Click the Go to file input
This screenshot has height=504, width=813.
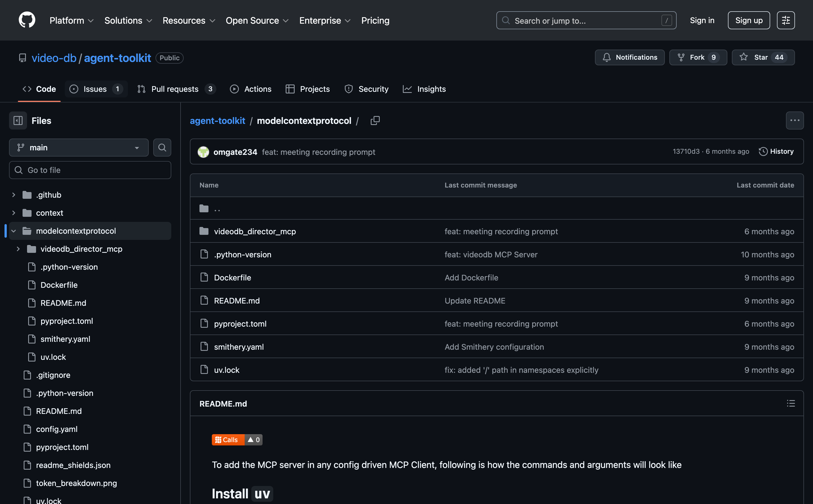point(90,170)
